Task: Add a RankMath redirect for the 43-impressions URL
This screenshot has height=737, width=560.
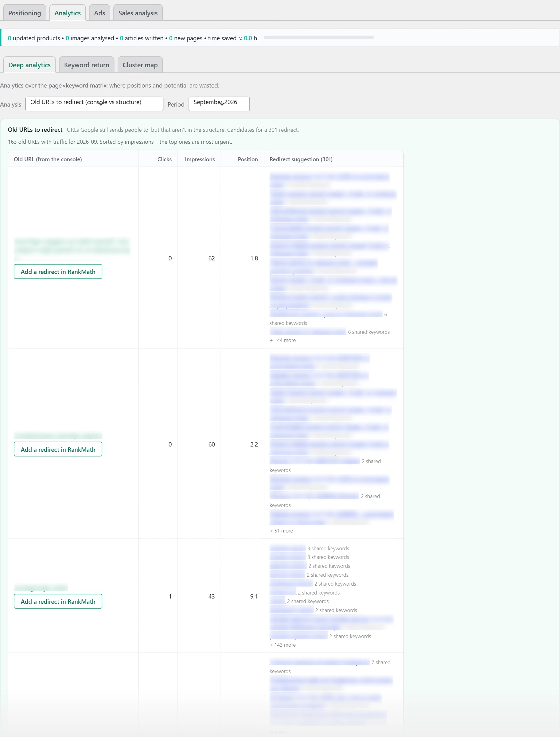Action: (58, 601)
